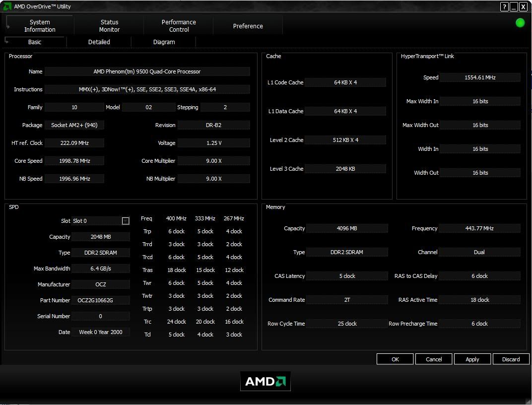Click the AMD logo at the bottom

(266, 381)
